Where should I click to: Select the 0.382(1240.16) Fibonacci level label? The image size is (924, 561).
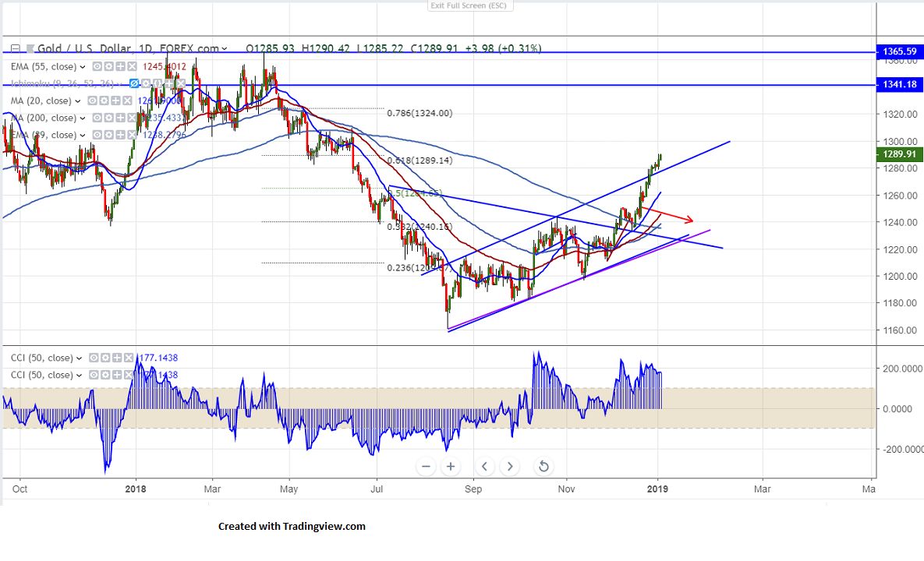(x=420, y=227)
